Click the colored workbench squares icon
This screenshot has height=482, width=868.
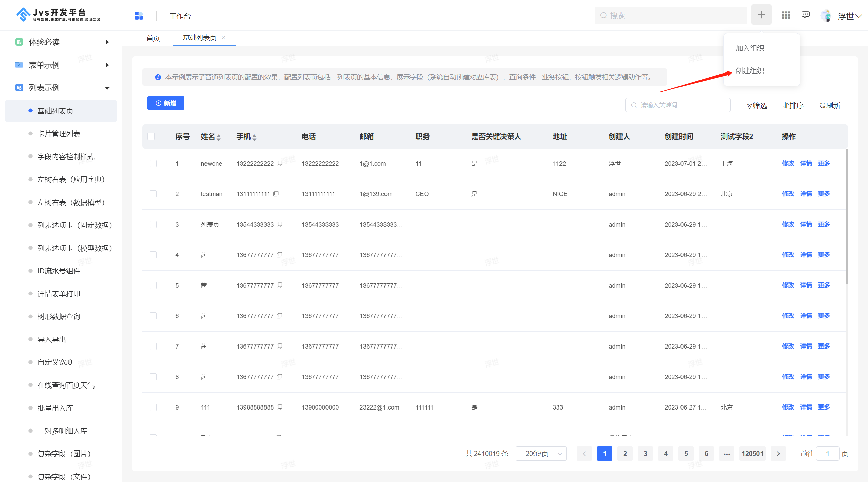click(139, 16)
